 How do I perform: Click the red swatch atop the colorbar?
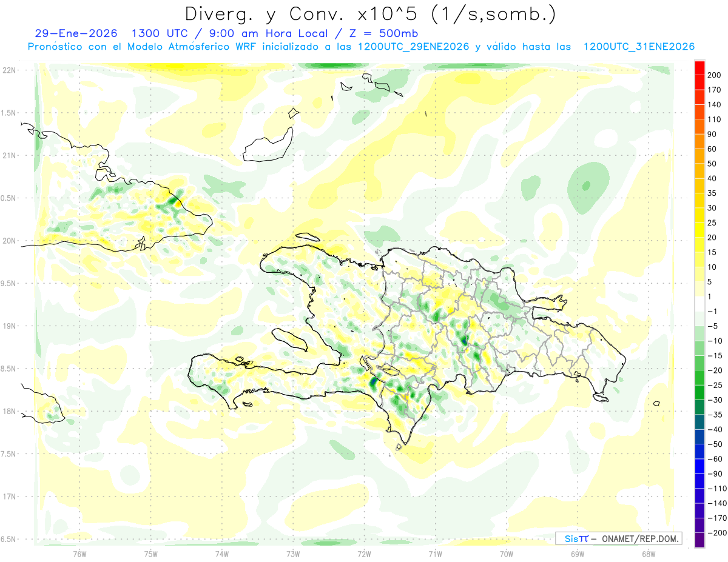coord(699,67)
